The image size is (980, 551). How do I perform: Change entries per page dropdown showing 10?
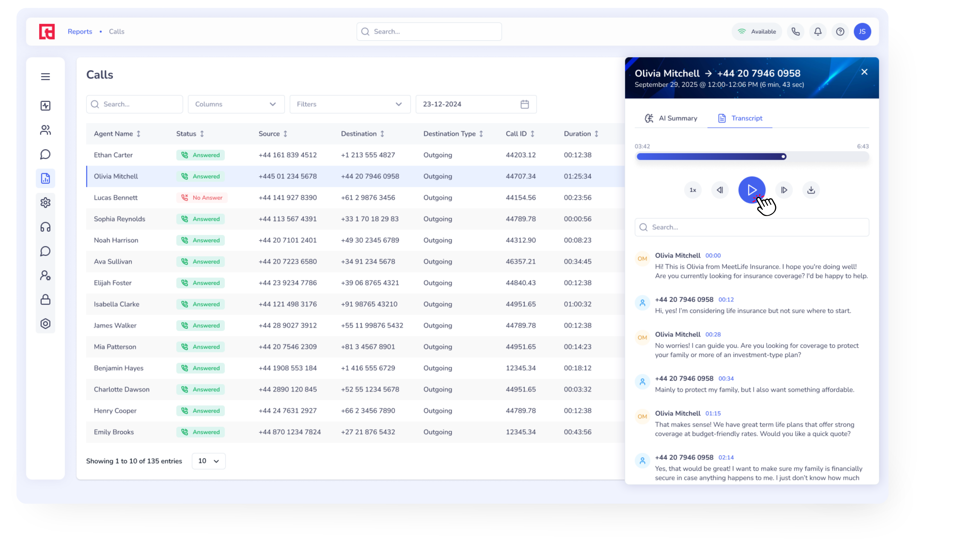point(208,461)
